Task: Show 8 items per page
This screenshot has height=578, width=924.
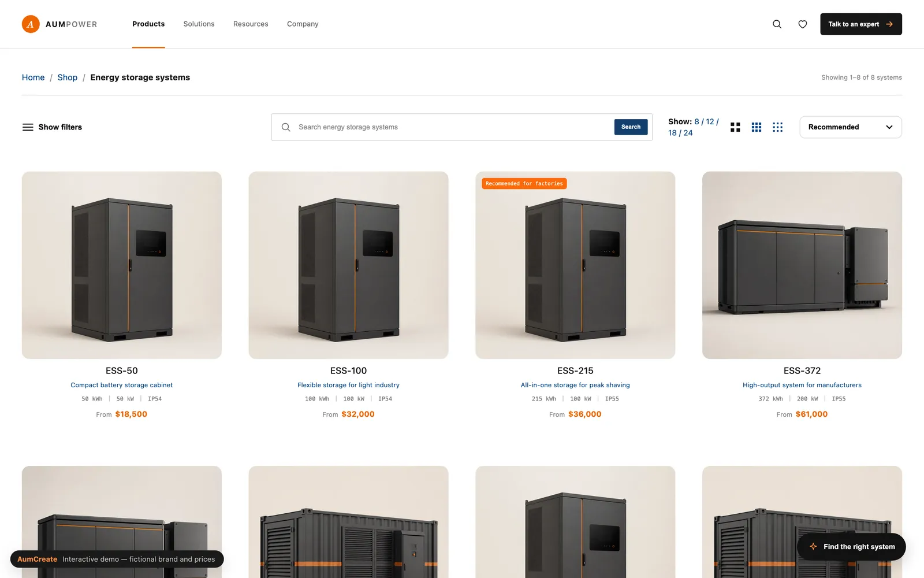Action: [696, 122]
